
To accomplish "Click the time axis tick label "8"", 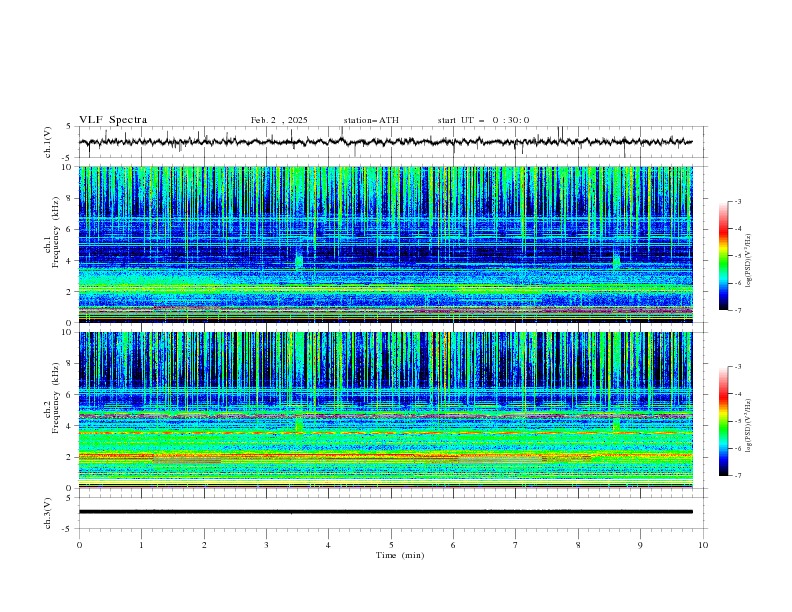I will tap(578, 545).
